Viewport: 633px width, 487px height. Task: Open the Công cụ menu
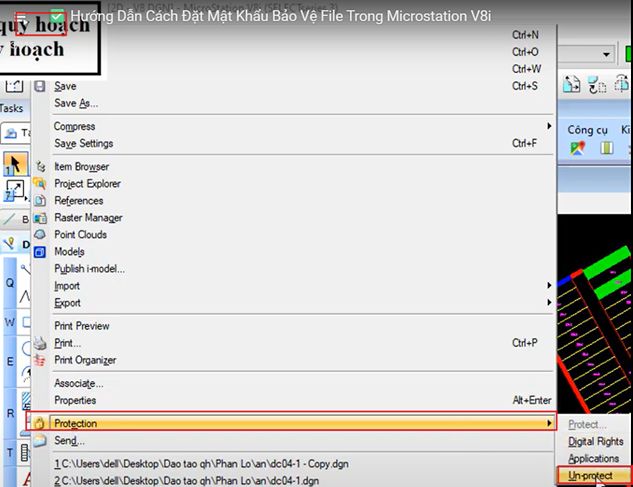pos(587,130)
